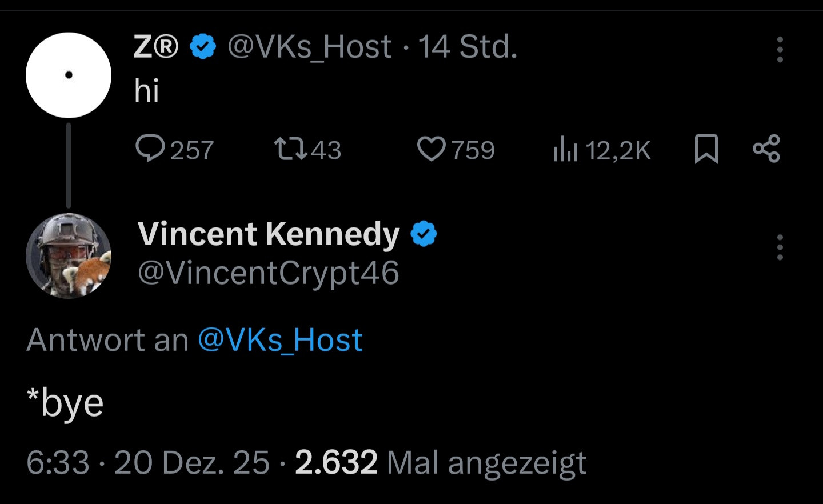Open the reply icon on Z® tweet
The height and width of the screenshot is (504, 823).
coord(150,149)
